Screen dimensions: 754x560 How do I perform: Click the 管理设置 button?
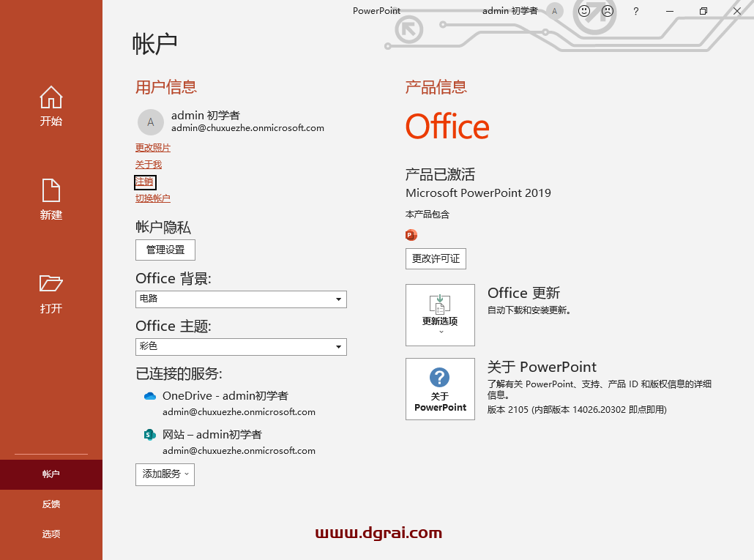[165, 250]
